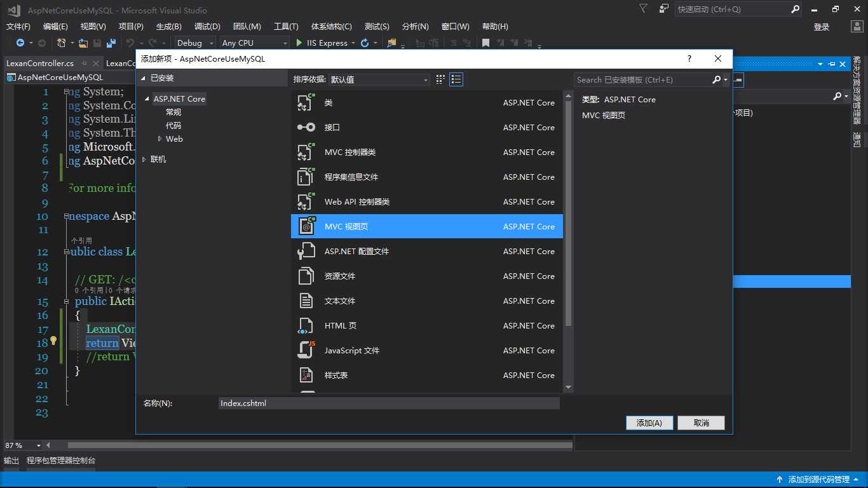This screenshot has height=488, width=868.
Task: Click the 添加(A) add button
Action: pyautogui.click(x=649, y=423)
